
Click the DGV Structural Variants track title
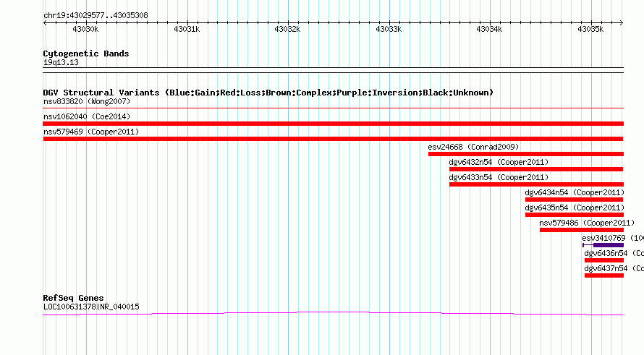(268, 93)
